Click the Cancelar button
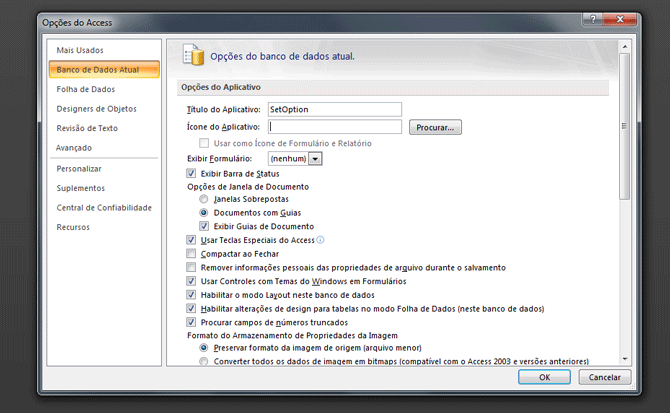This screenshot has height=413, width=670. (x=605, y=377)
